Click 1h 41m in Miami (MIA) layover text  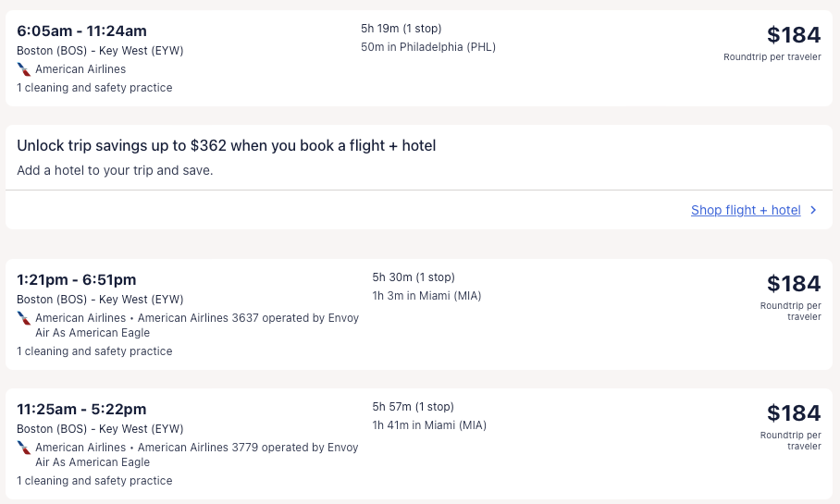[429, 425]
